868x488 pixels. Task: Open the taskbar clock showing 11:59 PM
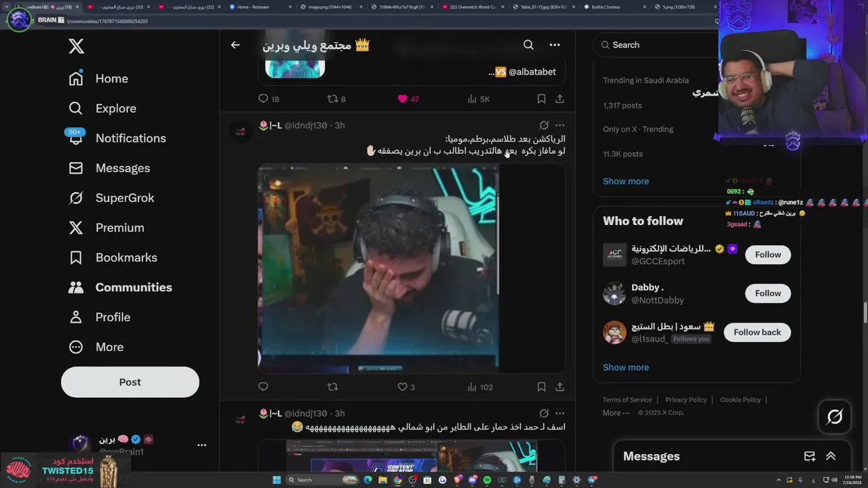[851, 480]
